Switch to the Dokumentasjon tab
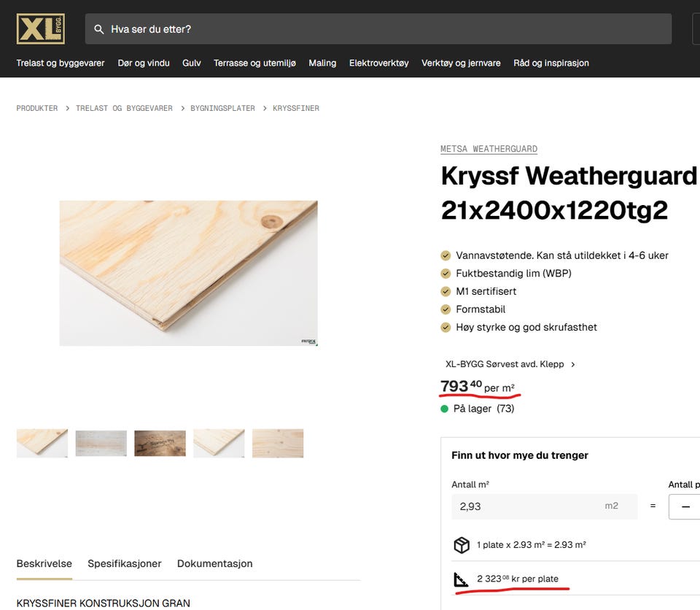The image size is (700, 610). (x=214, y=563)
